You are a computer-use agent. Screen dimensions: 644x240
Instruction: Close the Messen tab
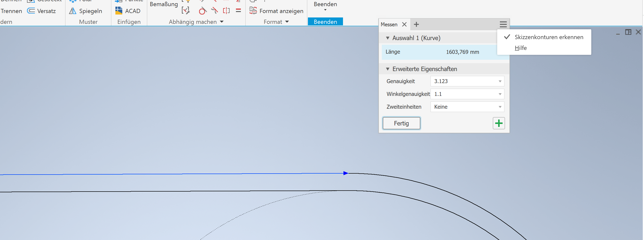tap(405, 24)
